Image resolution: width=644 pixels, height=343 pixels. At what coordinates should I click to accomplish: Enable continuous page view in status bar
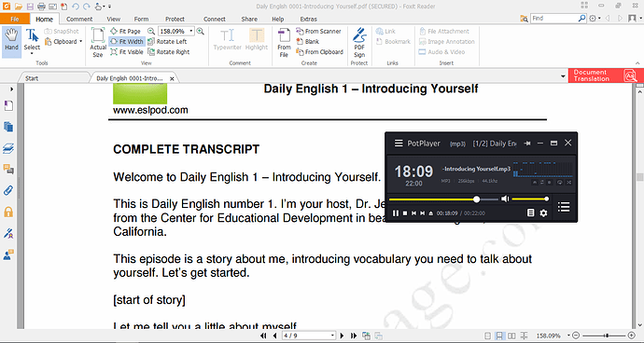point(499,336)
